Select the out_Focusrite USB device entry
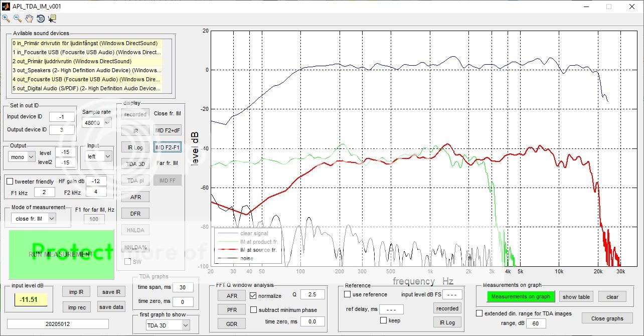 (x=86, y=79)
